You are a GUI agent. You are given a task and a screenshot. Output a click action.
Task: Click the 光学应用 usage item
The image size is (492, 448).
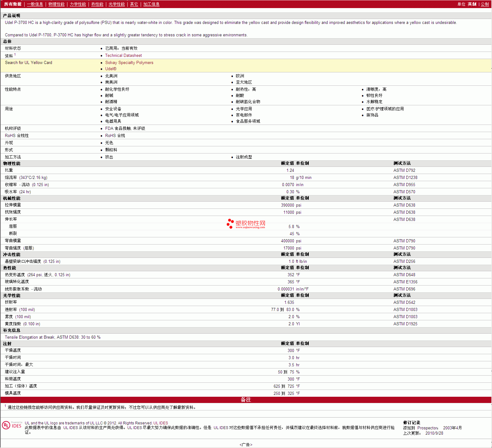point(244,109)
